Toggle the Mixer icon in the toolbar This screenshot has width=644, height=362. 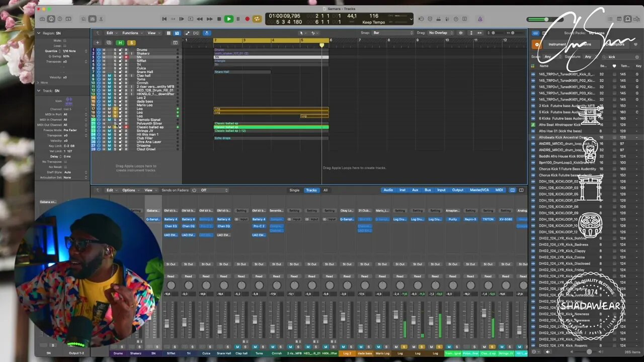pyautogui.click(x=92, y=19)
